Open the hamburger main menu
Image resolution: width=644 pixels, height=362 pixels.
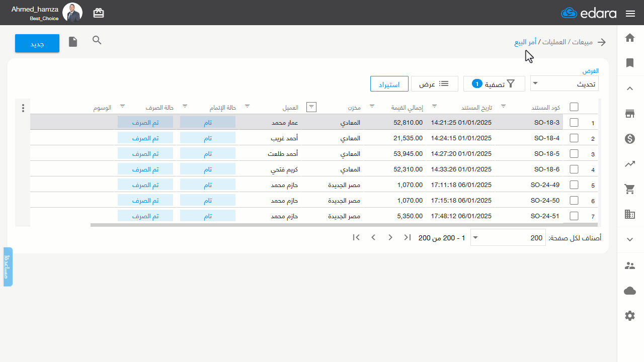click(630, 14)
